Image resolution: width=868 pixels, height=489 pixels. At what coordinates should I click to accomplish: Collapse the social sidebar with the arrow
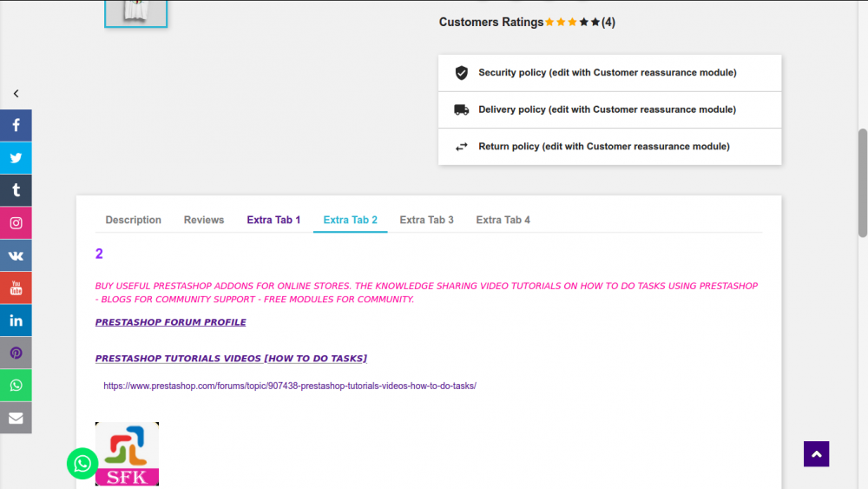pyautogui.click(x=16, y=94)
